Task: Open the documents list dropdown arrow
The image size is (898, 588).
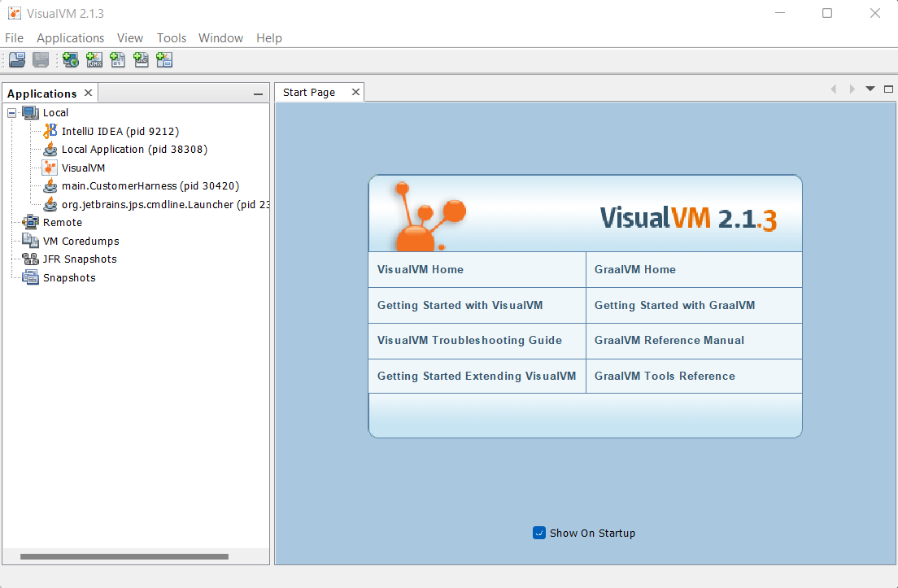Action: point(870,89)
